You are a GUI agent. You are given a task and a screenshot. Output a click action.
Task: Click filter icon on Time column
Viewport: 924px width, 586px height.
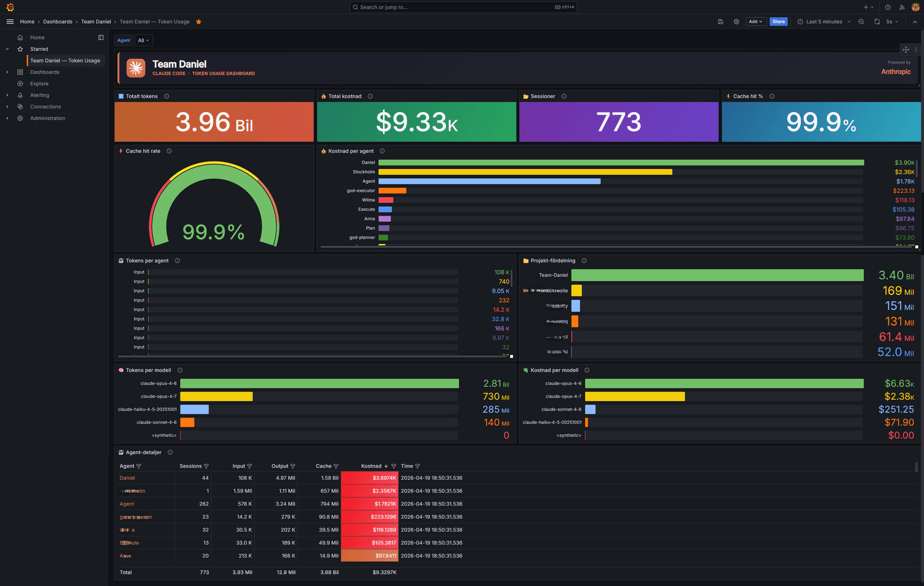pyautogui.click(x=417, y=466)
